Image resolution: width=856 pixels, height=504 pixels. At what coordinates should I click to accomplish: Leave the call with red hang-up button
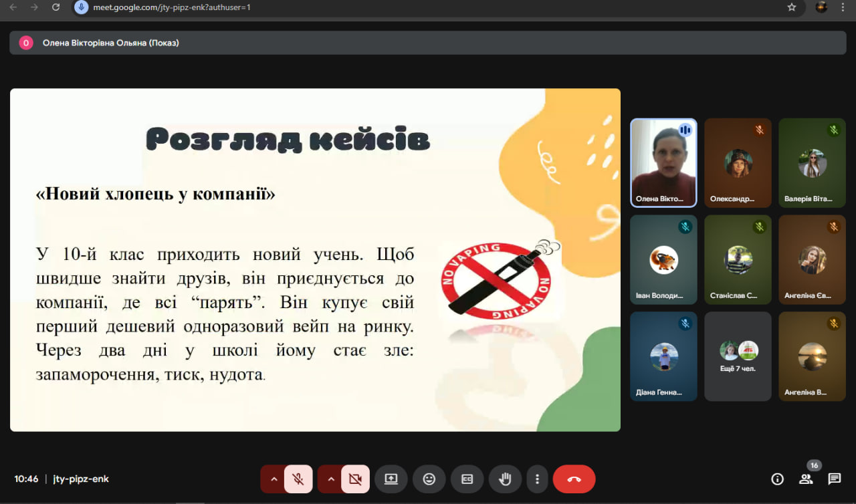point(574,479)
